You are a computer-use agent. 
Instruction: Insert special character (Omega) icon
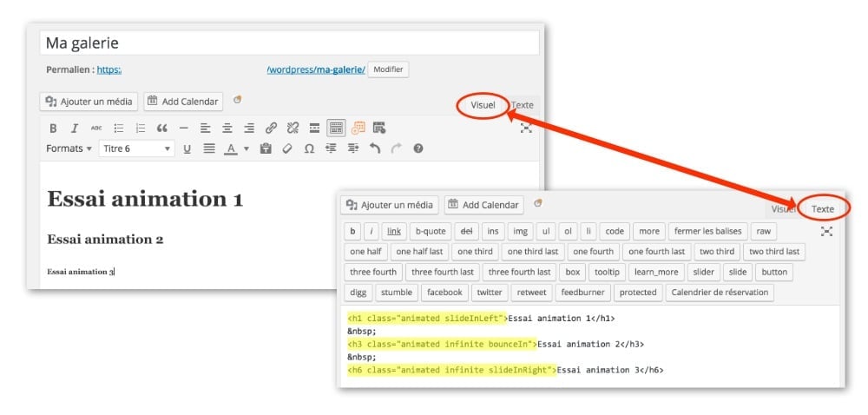point(310,148)
